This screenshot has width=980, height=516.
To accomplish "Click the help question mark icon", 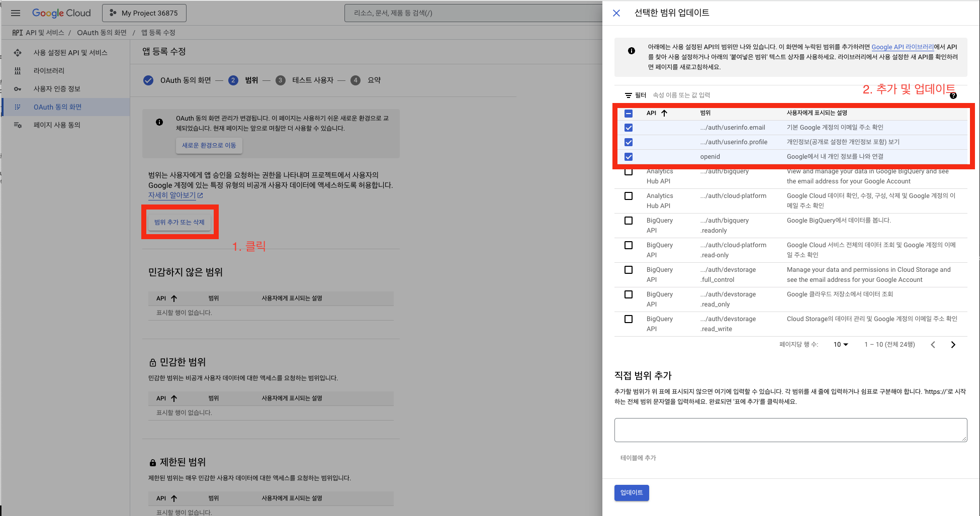I will [x=953, y=95].
